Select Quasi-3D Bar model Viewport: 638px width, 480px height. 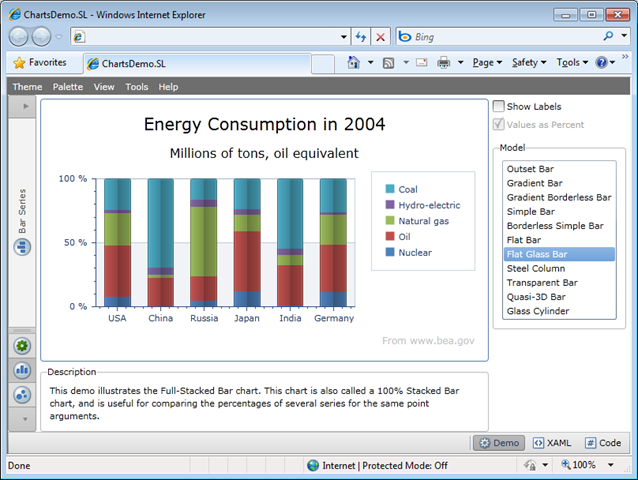click(559, 297)
